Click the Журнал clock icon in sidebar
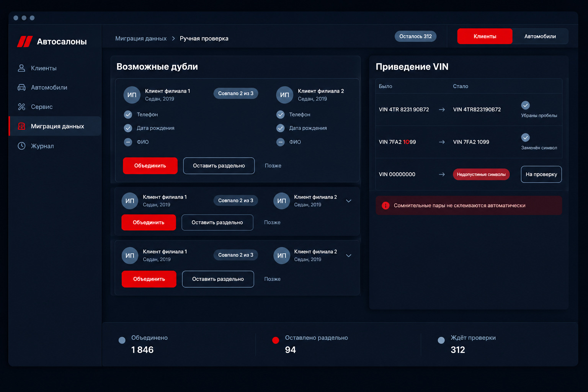 tap(21, 146)
